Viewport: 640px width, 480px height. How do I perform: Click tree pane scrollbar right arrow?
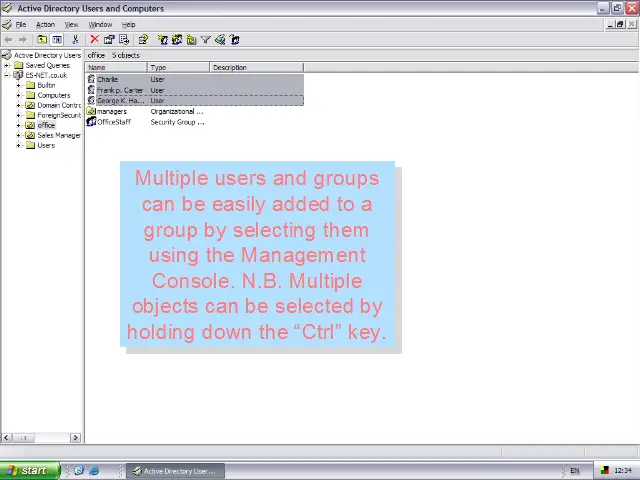point(75,438)
